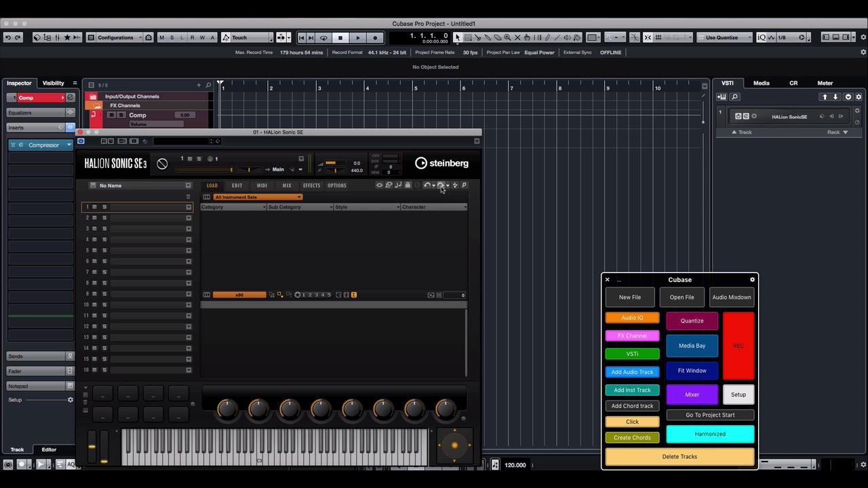Screen dimensions: 868x488
Task: Toggle the plugin activate power button
Action: pos(81,141)
